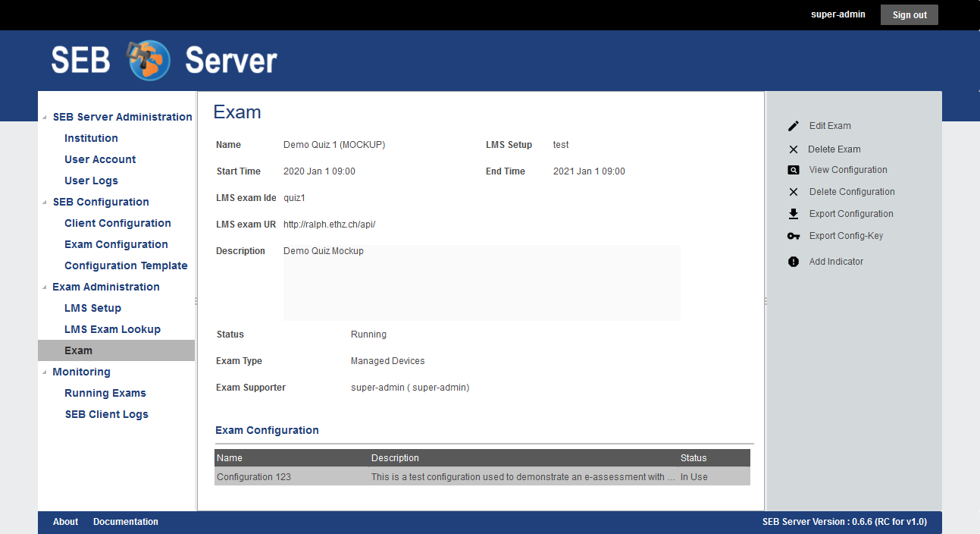This screenshot has height=534, width=980.
Task: Click the SEB Server logo icon
Action: tap(149, 61)
